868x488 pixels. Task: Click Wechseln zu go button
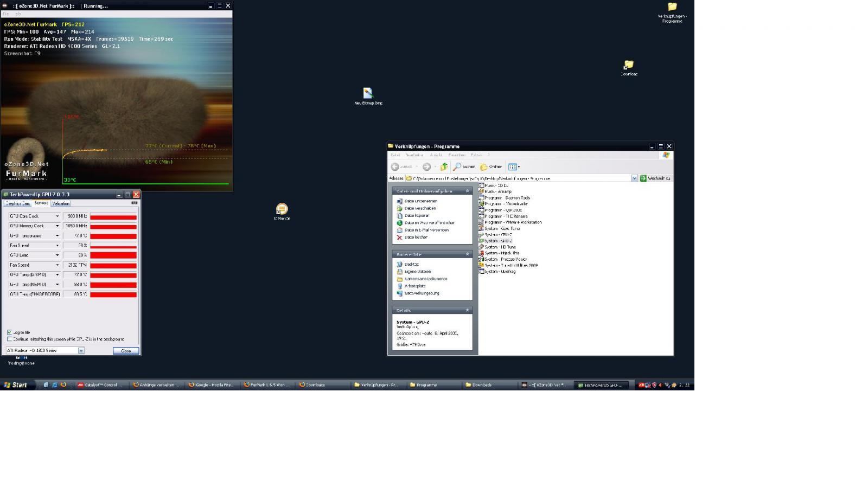pos(655,178)
